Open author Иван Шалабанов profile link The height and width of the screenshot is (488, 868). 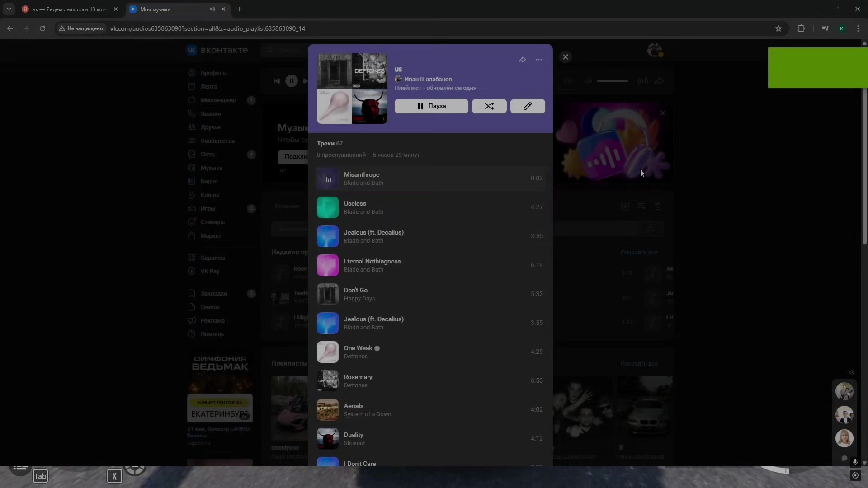click(428, 79)
